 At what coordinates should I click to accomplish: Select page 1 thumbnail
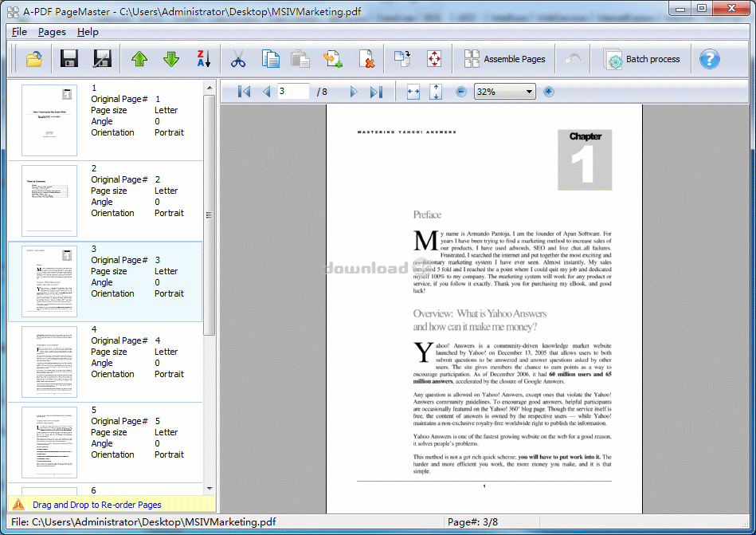point(49,120)
